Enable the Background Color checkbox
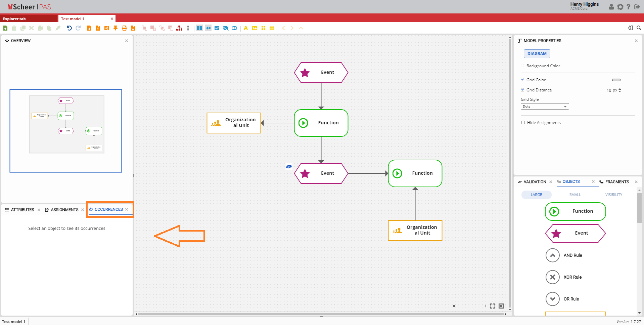Viewport: 644px width, 325px height. (x=522, y=66)
